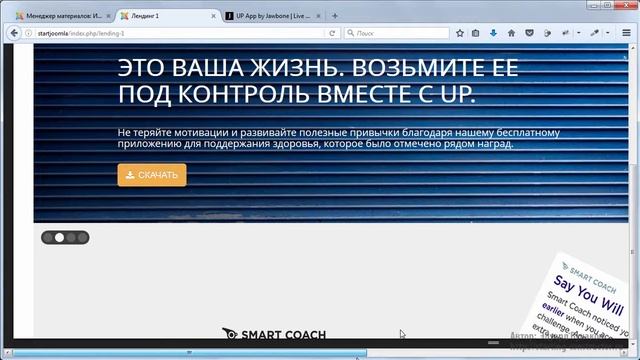
Task: Go back with the browser back arrow
Action: click(x=14, y=33)
